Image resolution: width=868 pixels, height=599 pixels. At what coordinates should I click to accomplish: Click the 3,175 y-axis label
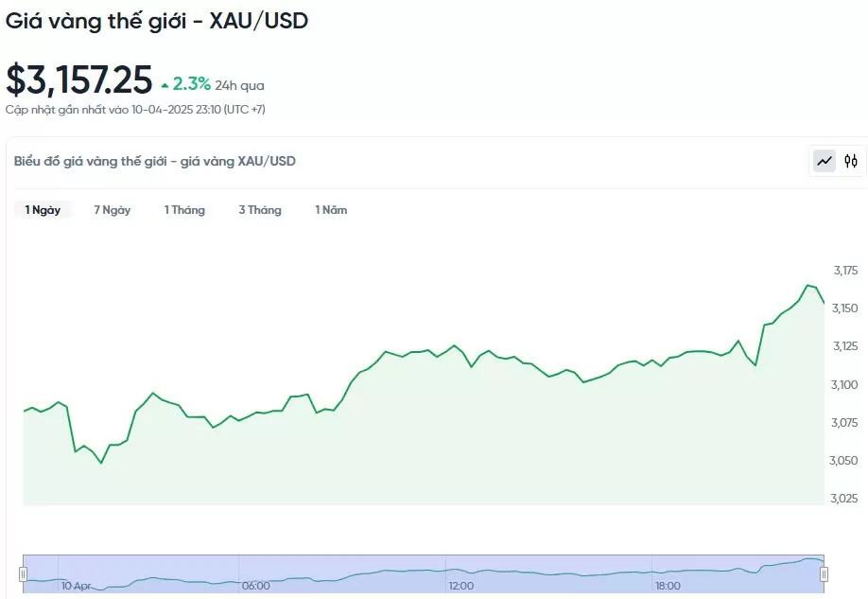(x=845, y=271)
